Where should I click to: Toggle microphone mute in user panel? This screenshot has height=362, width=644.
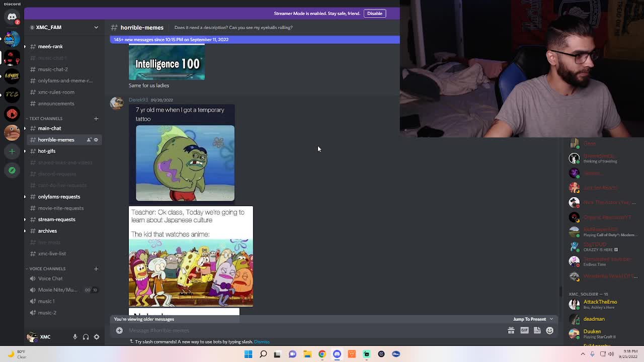(x=75, y=337)
